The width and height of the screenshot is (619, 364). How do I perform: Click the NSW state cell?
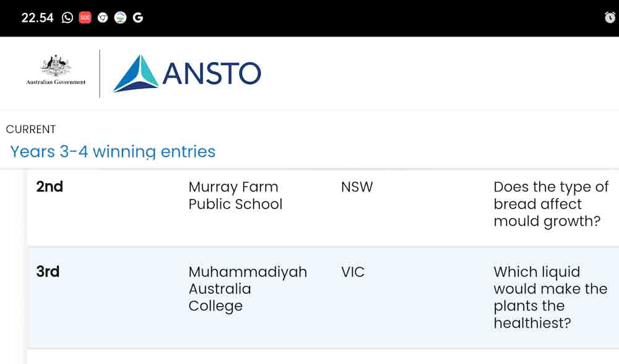click(x=357, y=187)
